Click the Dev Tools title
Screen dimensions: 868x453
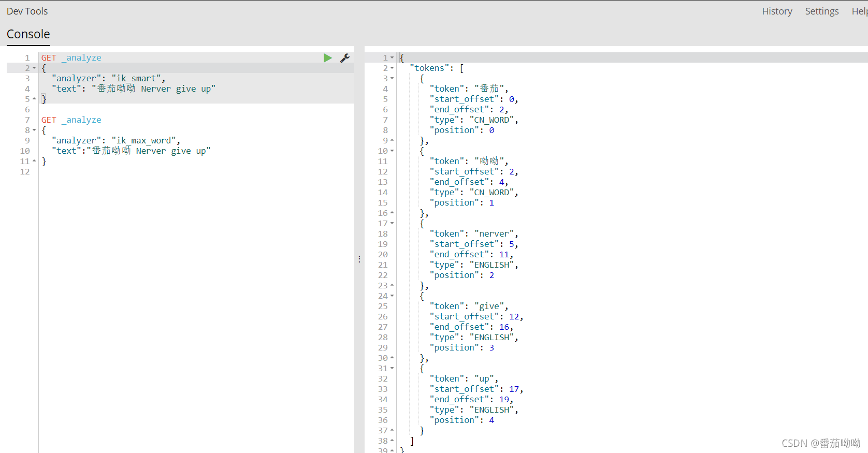click(x=27, y=11)
